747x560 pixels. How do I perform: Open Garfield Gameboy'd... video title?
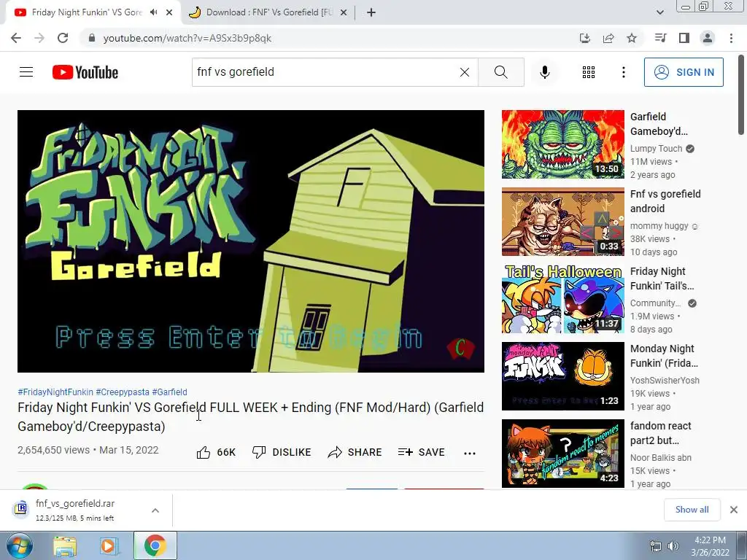click(x=659, y=124)
